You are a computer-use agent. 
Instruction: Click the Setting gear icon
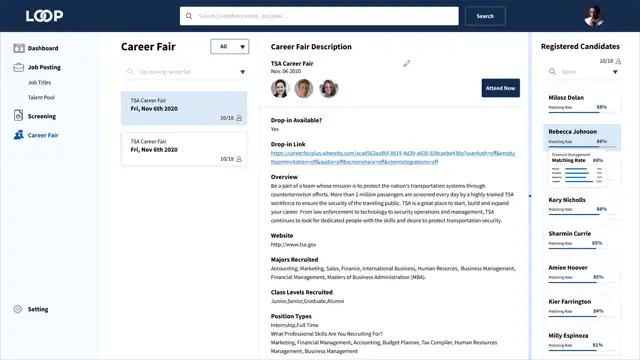click(x=18, y=309)
